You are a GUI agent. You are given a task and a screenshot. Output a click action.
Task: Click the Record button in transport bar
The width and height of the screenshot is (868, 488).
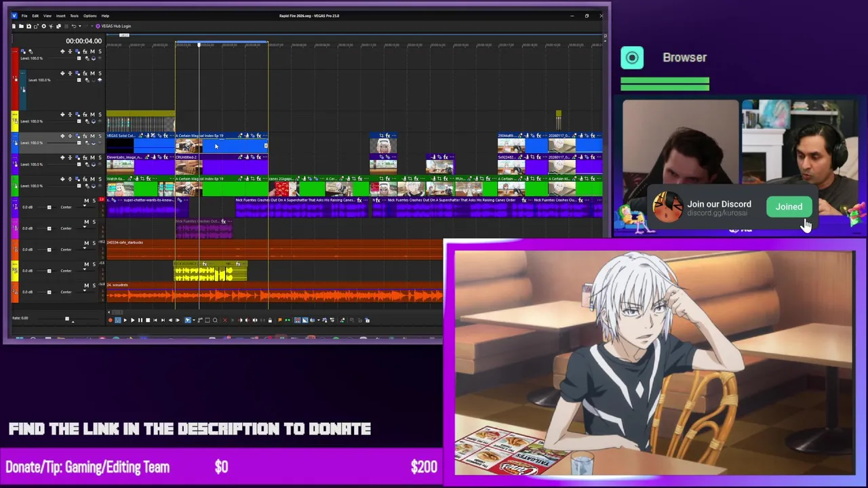(x=111, y=320)
